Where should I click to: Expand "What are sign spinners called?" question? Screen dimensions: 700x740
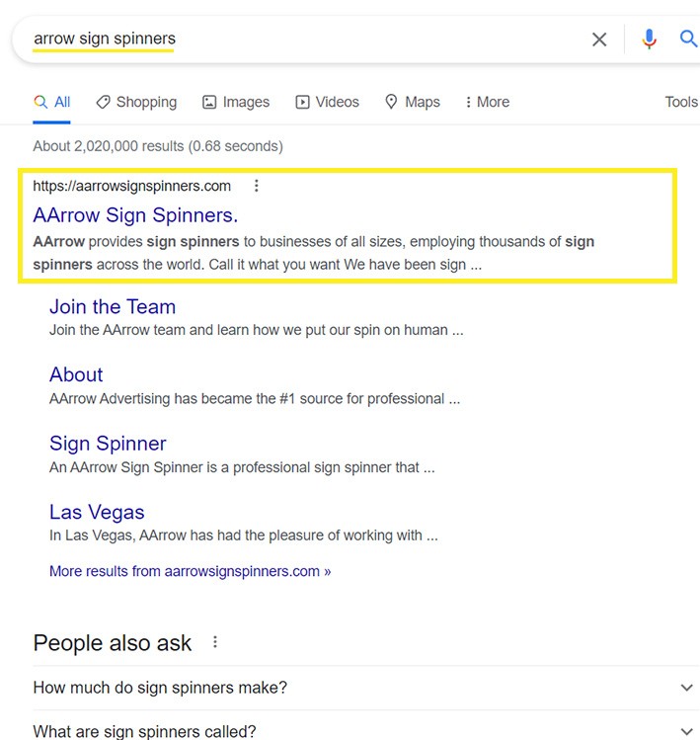tap(687, 732)
